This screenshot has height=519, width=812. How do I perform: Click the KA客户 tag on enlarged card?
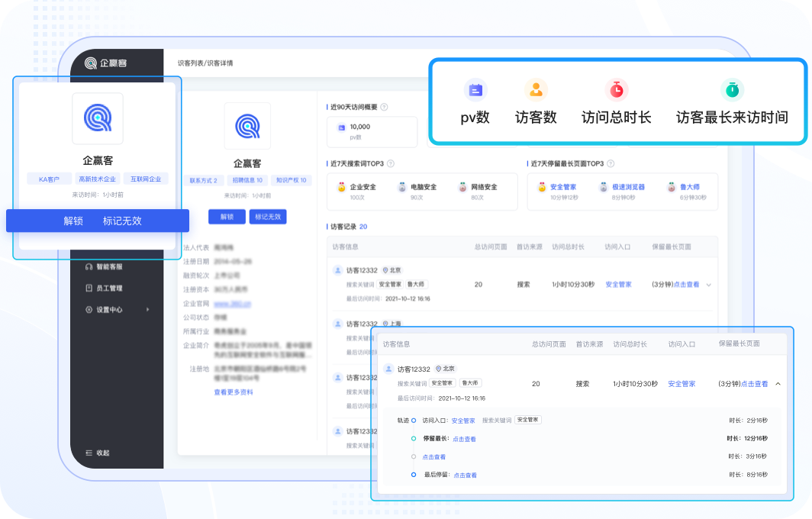(49, 179)
